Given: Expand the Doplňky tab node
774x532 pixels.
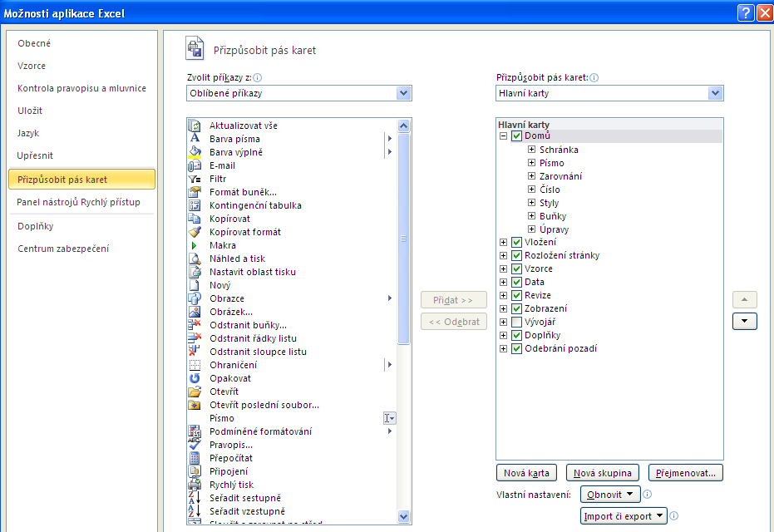Looking at the screenshot, I should coord(503,336).
